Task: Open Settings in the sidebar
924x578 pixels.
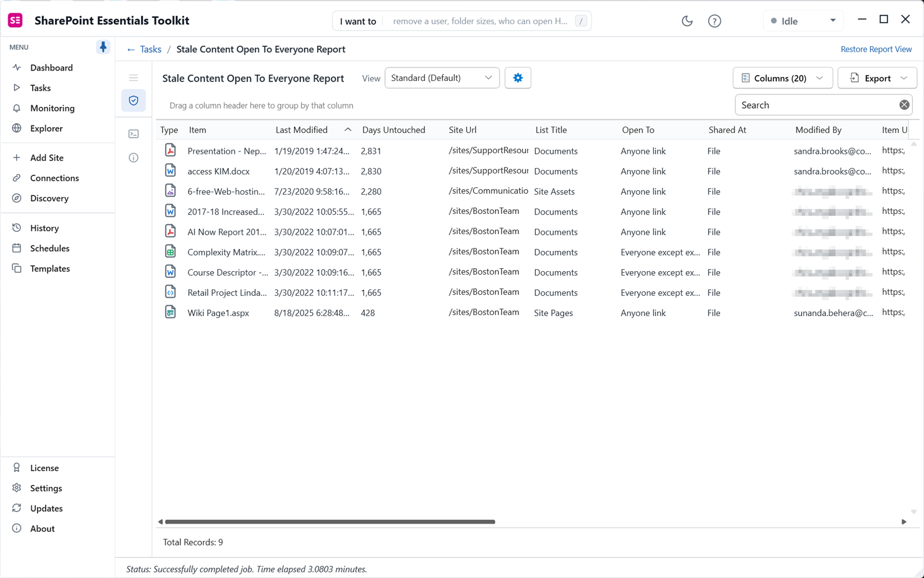Action: click(x=46, y=488)
